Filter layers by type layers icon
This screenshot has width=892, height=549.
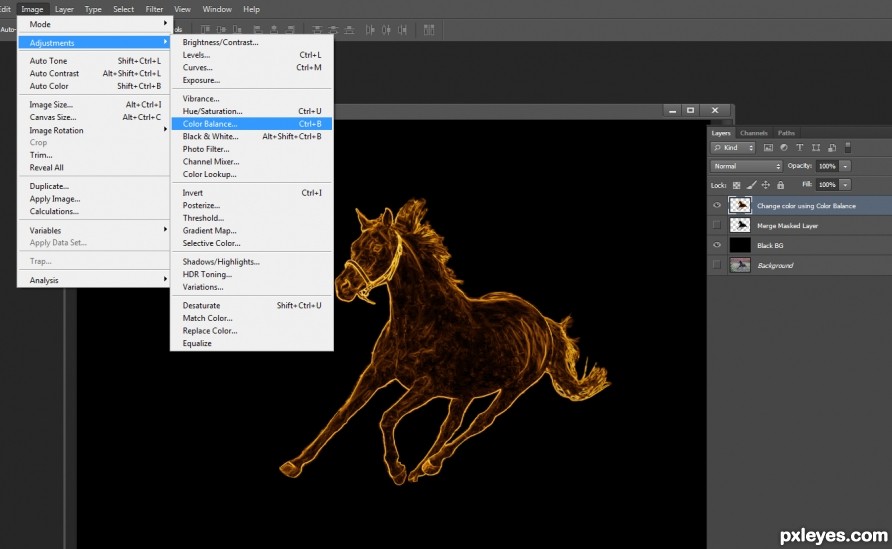tap(800, 147)
